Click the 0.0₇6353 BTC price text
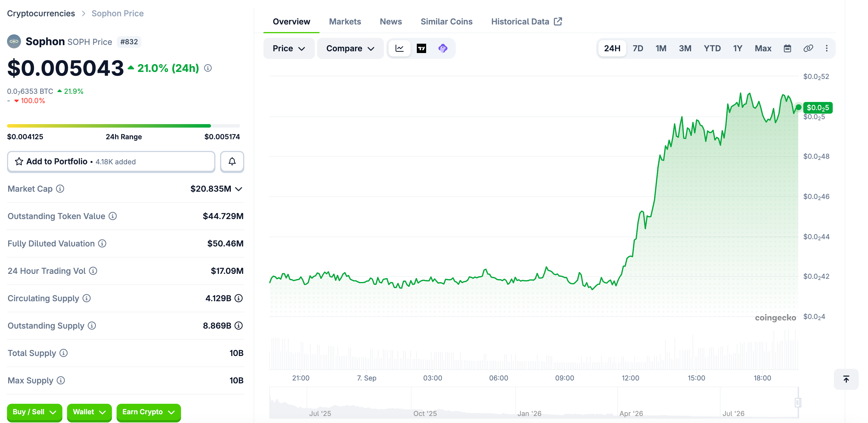 coord(30,91)
